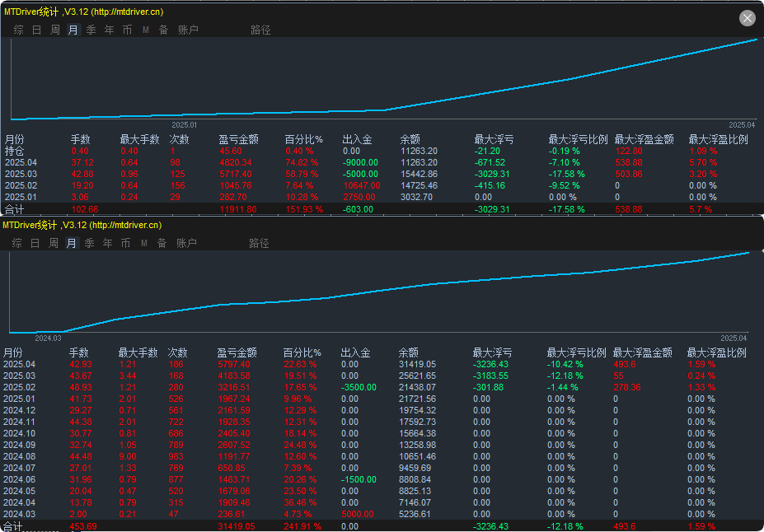The image size is (764, 532).
Task: Select the 2025.03 row in top table
Action: pos(382,174)
